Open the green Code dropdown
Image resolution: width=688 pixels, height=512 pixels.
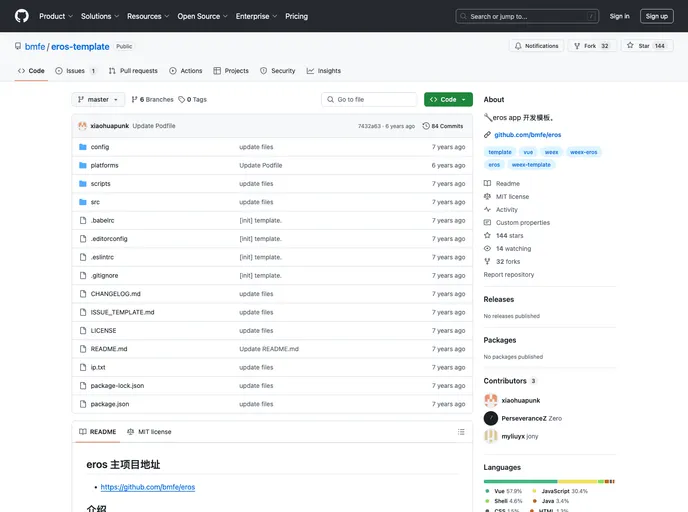448,100
